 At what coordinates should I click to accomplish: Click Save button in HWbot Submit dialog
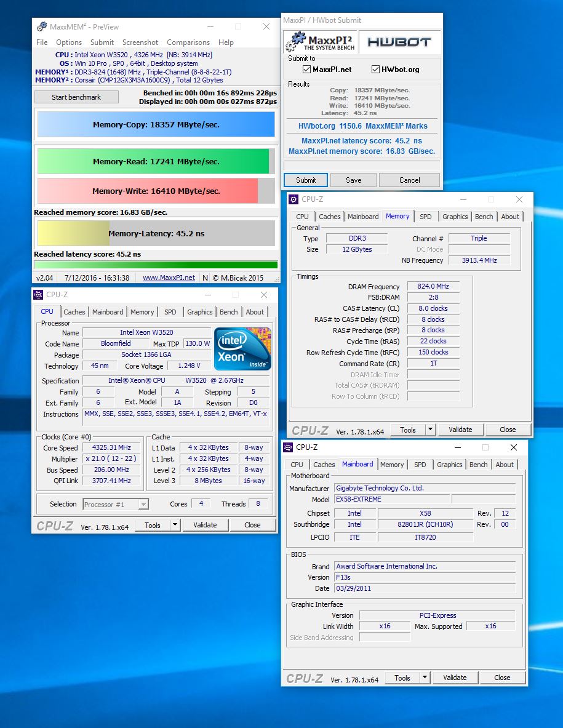coord(353,180)
